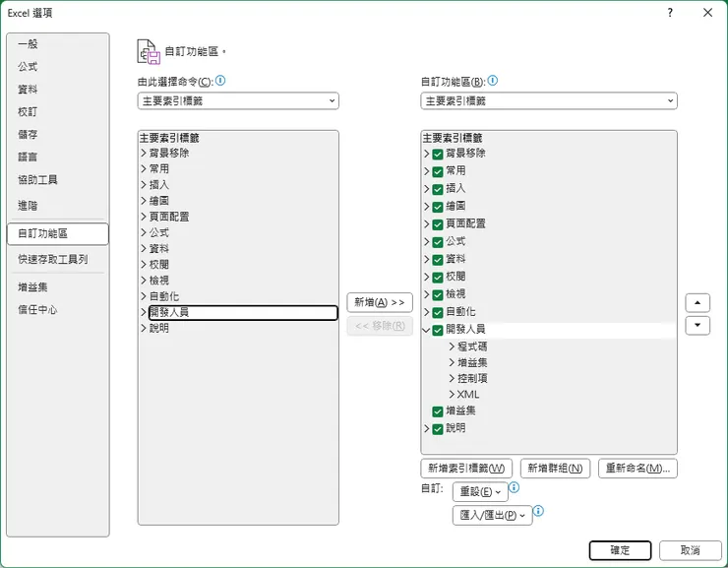
Task: Click the 新增群組 button
Action: point(555,469)
